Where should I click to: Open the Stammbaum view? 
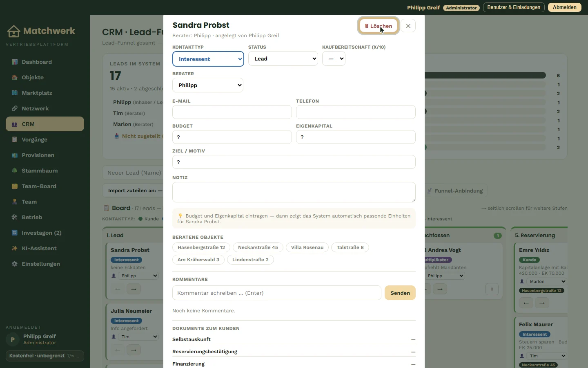[45, 171]
